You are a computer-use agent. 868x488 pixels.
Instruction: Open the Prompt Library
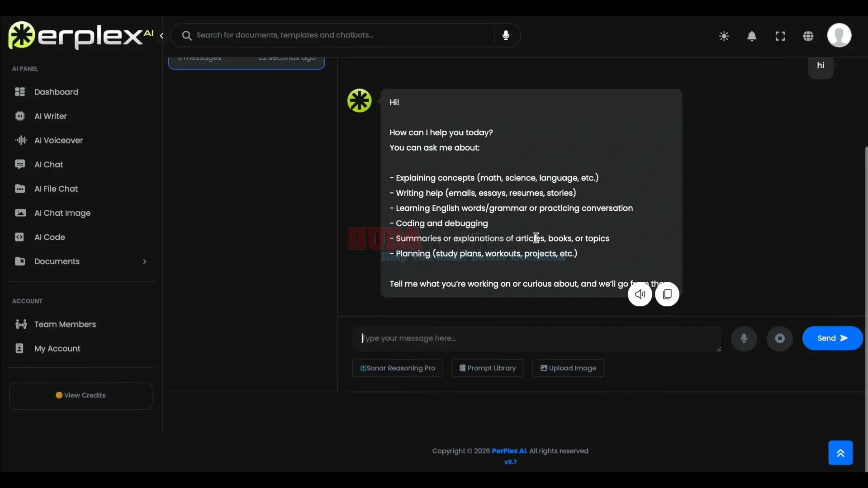(488, 368)
